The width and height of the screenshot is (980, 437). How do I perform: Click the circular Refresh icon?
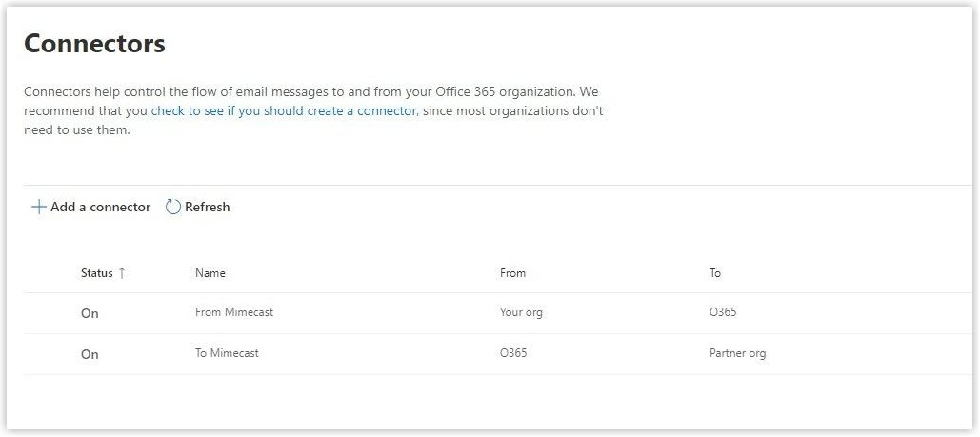[x=173, y=208]
